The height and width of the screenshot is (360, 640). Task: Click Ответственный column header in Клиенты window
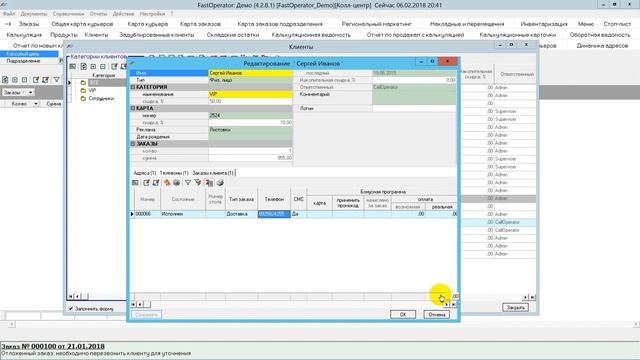pos(517,74)
